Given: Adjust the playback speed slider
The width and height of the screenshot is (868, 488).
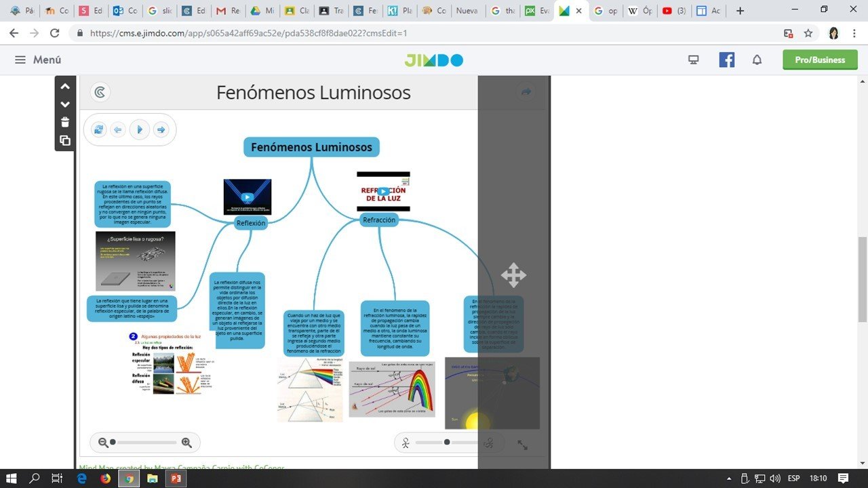Looking at the screenshot, I should pos(448,443).
